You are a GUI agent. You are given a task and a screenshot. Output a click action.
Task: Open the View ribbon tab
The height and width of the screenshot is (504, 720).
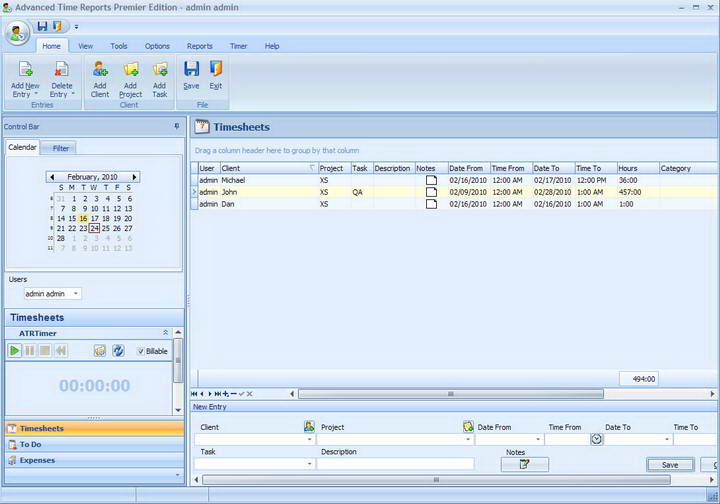pos(85,46)
